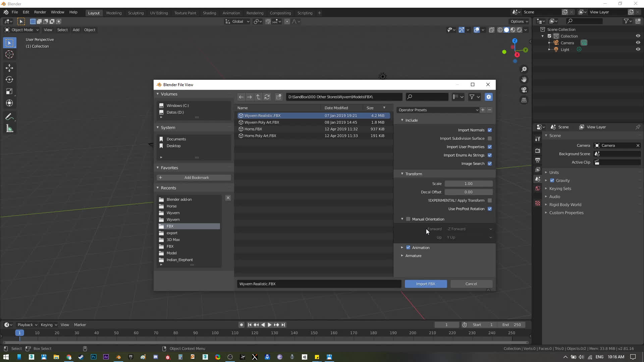Viewport: 644px width, 362px height.
Task: Click the camera view icon in the viewport
Action: [x=524, y=90]
